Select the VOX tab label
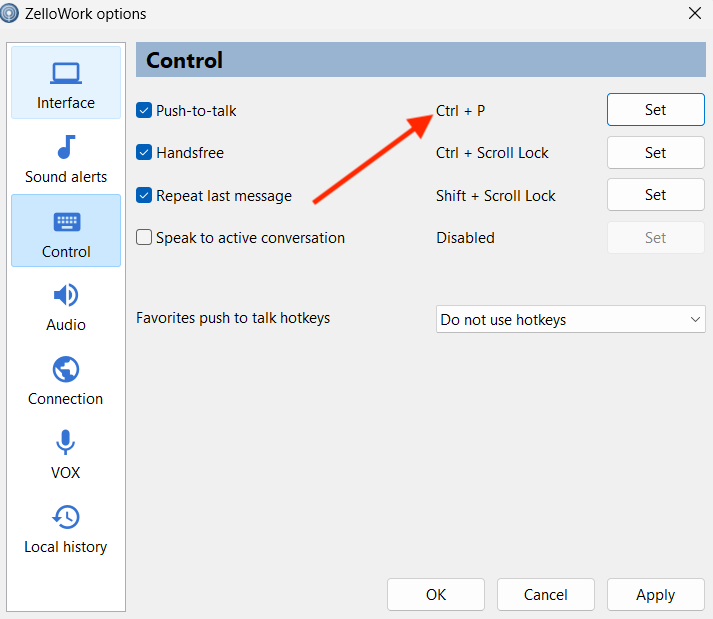This screenshot has width=713, height=619. pyautogui.click(x=65, y=473)
